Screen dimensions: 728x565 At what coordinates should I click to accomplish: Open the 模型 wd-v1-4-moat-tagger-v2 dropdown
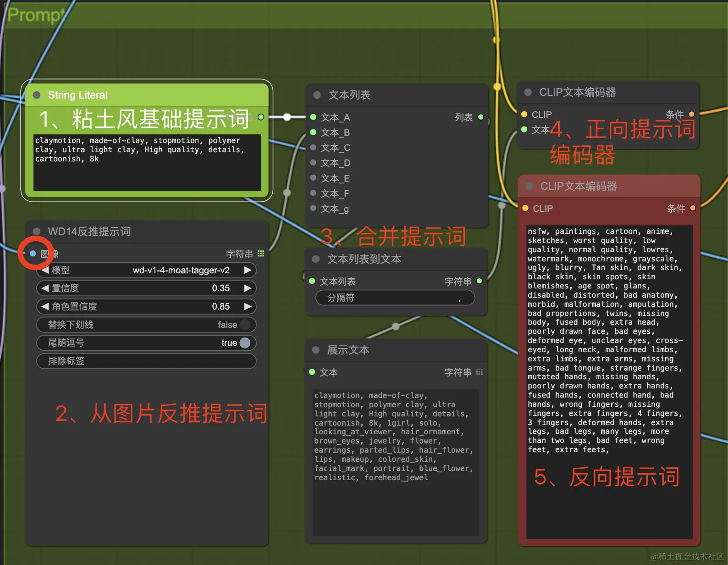click(x=146, y=270)
